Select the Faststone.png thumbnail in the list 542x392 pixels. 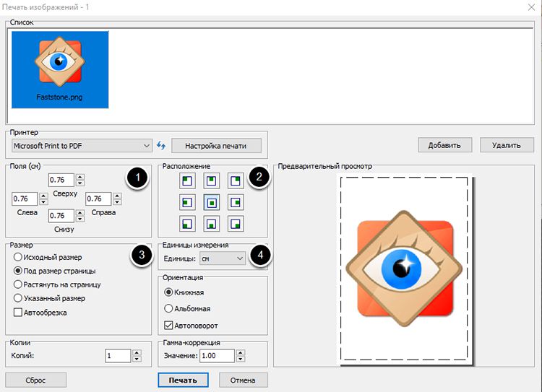pyautogui.click(x=60, y=70)
